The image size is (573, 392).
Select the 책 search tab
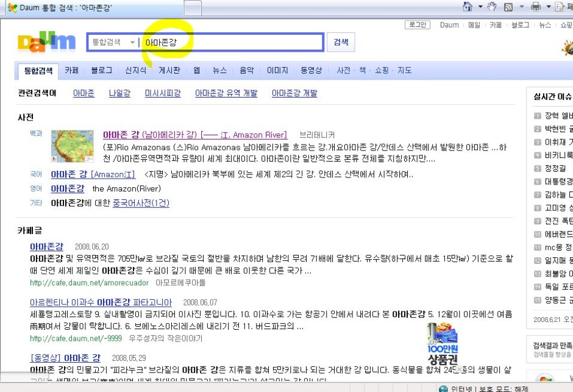(363, 70)
